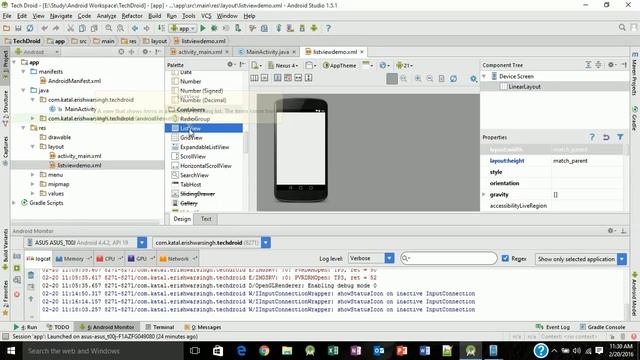Open the techdroid process selector dropdown
Viewport: 640px width, 360px height.
tap(211, 242)
